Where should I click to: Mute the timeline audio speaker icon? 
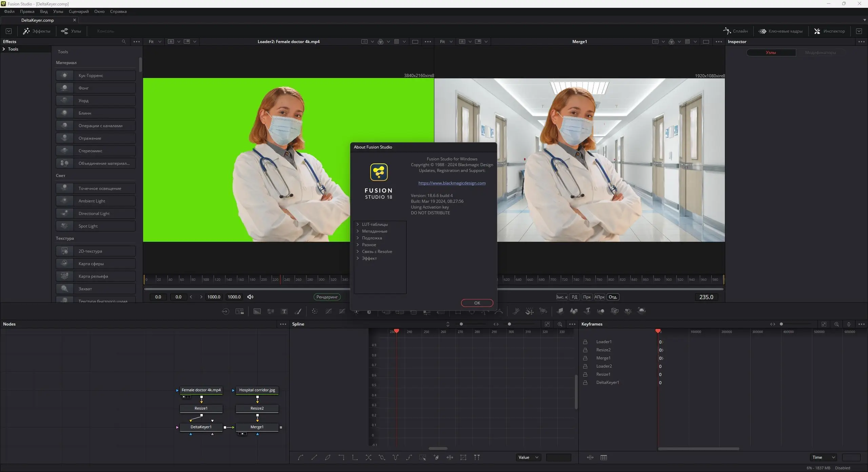250,297
